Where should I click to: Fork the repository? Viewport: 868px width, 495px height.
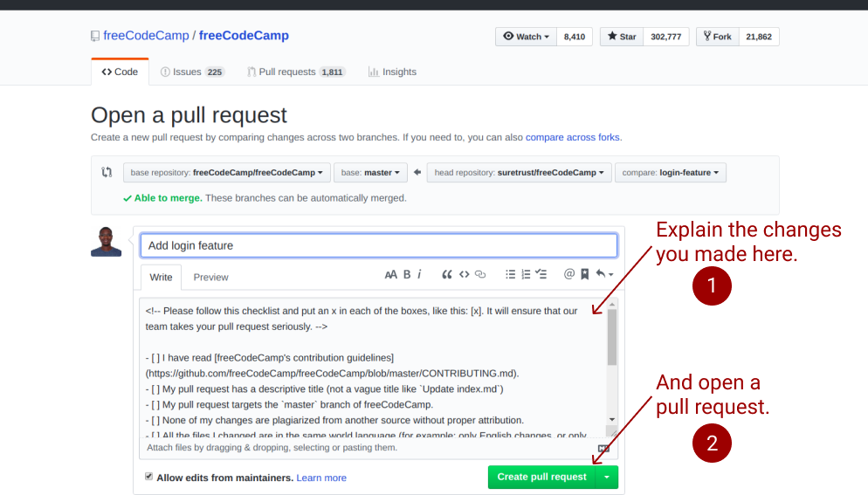click(x=718, y=37)
